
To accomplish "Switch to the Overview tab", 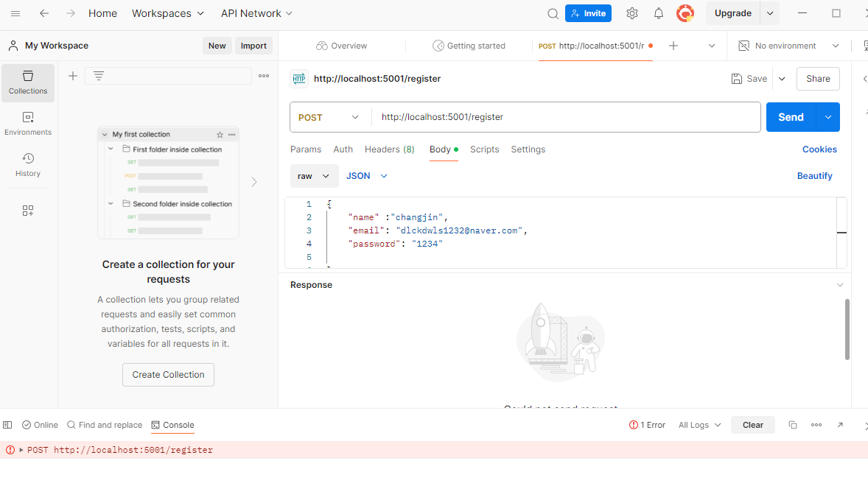I will click(x=342, y=46).
